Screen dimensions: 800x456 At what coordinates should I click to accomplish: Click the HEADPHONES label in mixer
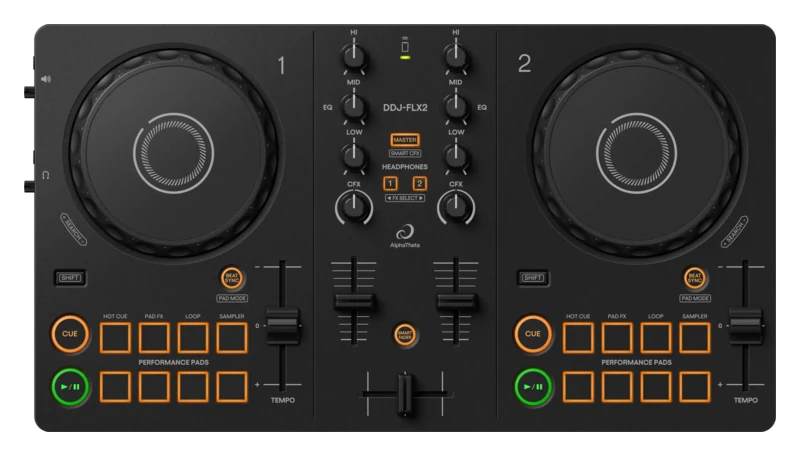pyautogui.click(x=405, y=167)
